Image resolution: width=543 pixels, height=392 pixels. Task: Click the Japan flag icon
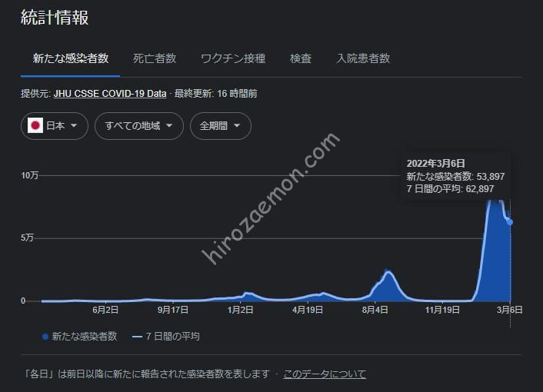coord(35,125)
